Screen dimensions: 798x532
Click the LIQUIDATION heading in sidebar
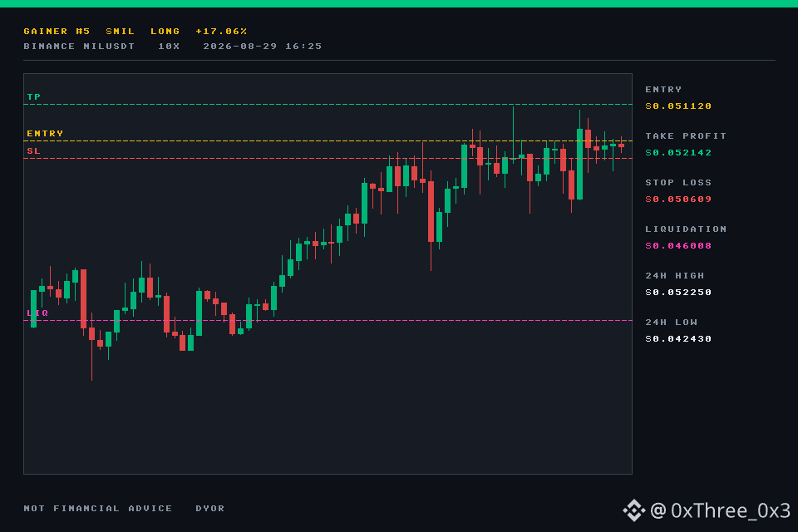point(686,229)
